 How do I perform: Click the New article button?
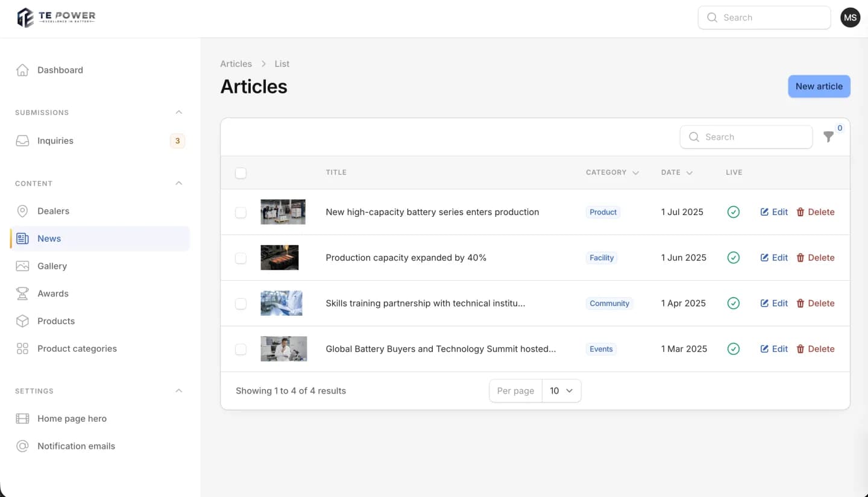tap(819, 86)
